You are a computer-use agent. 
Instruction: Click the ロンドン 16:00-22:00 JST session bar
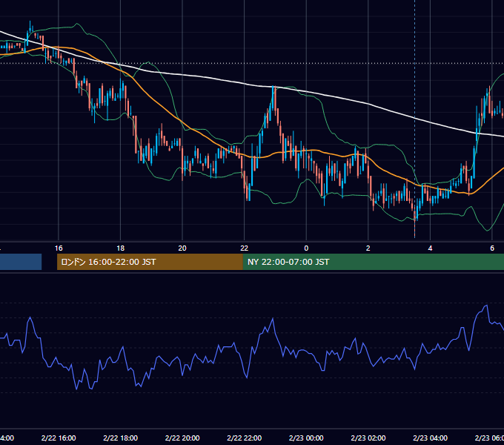150,262
